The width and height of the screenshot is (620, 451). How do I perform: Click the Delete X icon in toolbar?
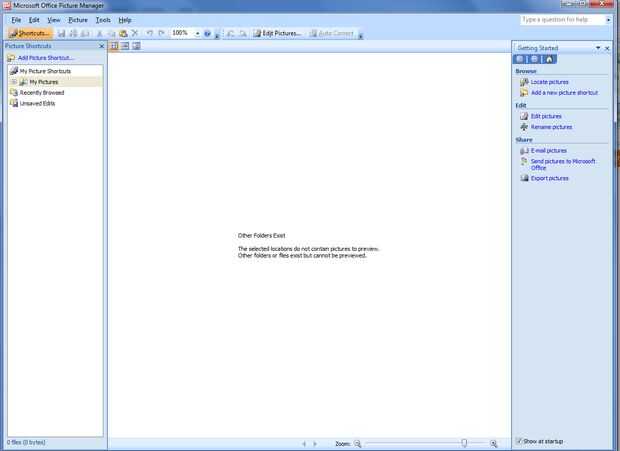(135, 34)
